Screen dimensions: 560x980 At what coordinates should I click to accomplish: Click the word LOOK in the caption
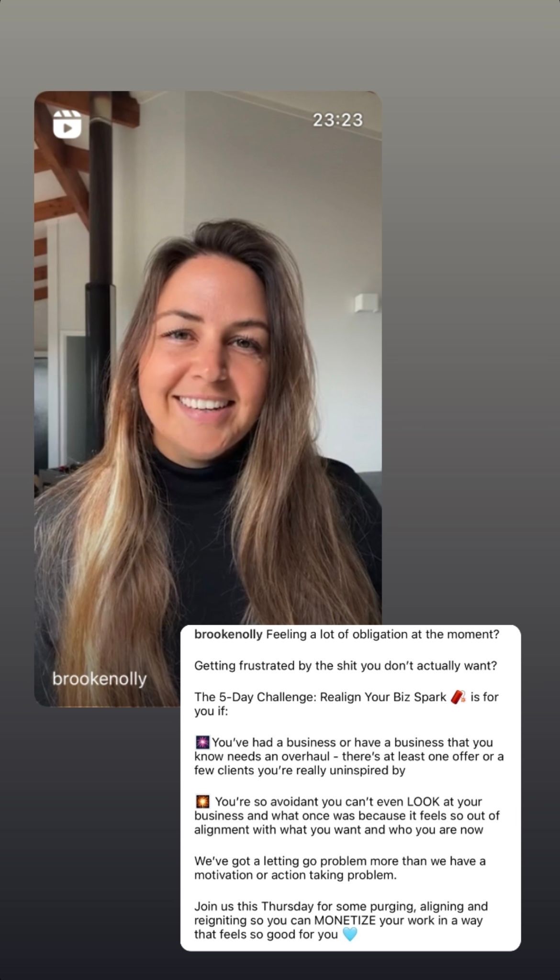click(x=423, y=801)
